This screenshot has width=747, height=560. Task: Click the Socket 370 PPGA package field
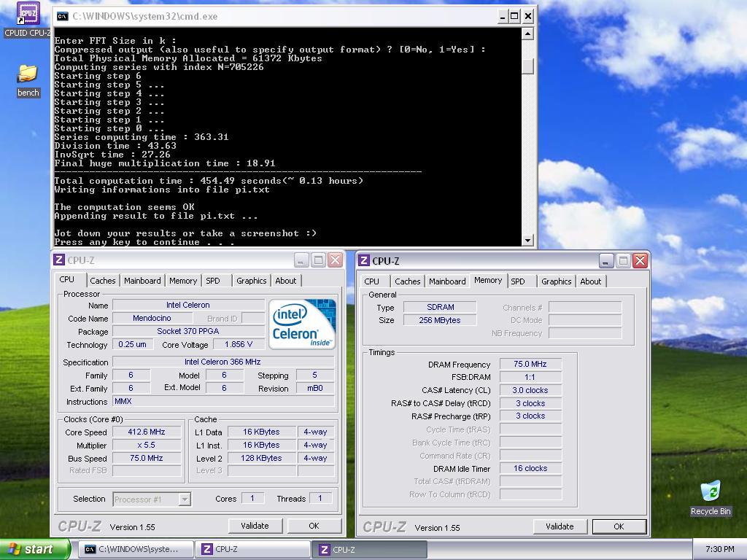pos(188,331)
